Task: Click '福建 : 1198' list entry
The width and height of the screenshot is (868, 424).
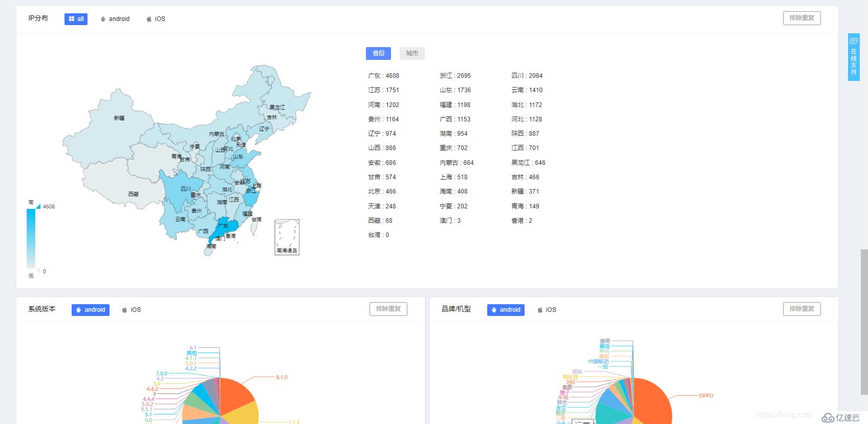Action: [455, 105]
